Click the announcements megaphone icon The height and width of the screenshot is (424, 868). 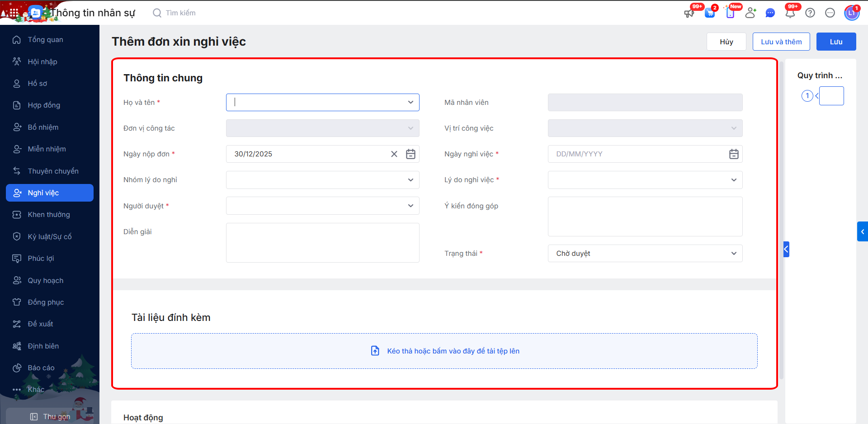(689, 13)
